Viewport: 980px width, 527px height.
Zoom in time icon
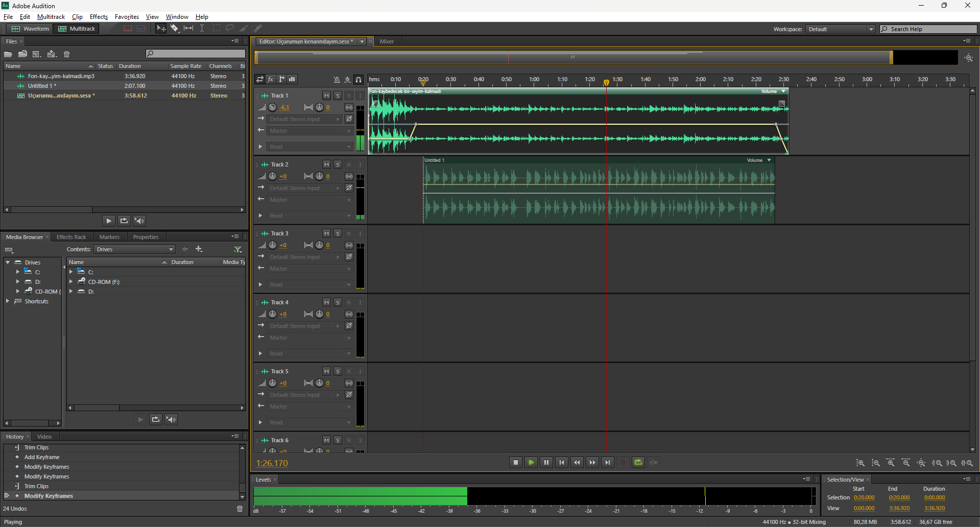point(891,463)
